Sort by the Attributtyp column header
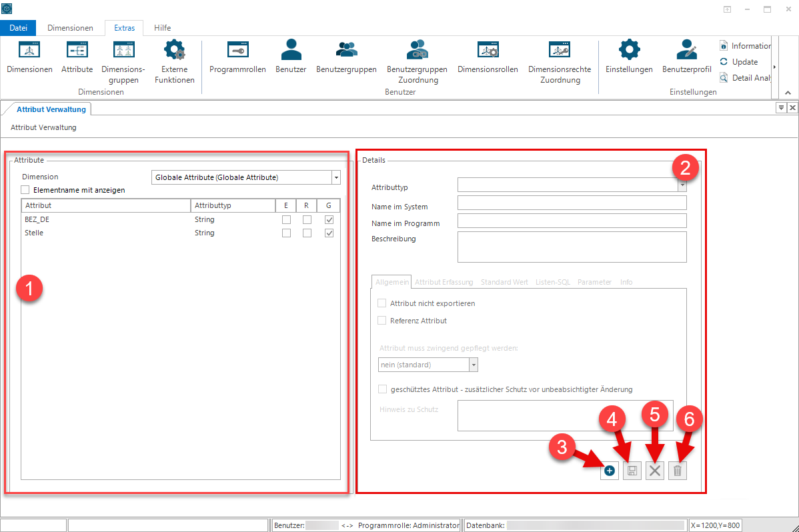Screen dimensions: 799x532 [233, 205]
